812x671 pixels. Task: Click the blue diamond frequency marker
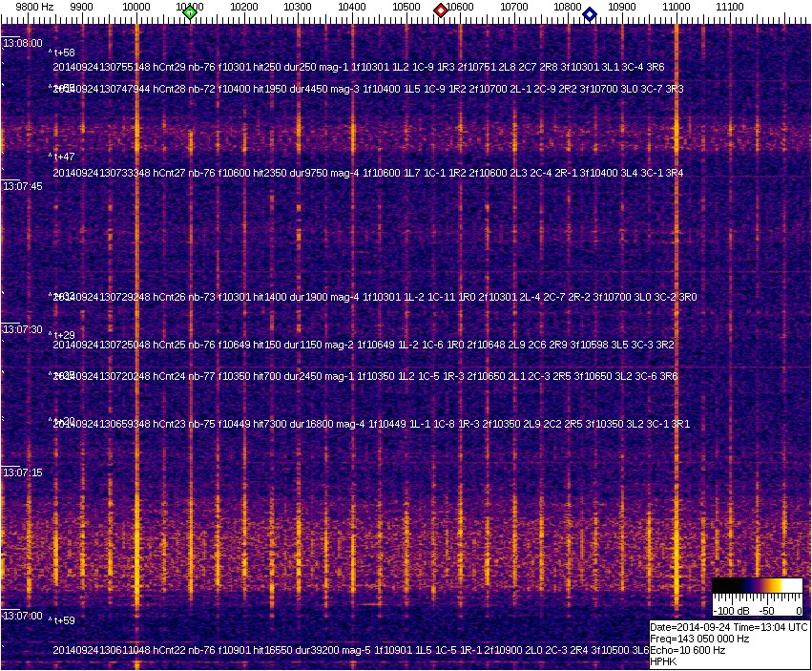[x=590, y=14]
